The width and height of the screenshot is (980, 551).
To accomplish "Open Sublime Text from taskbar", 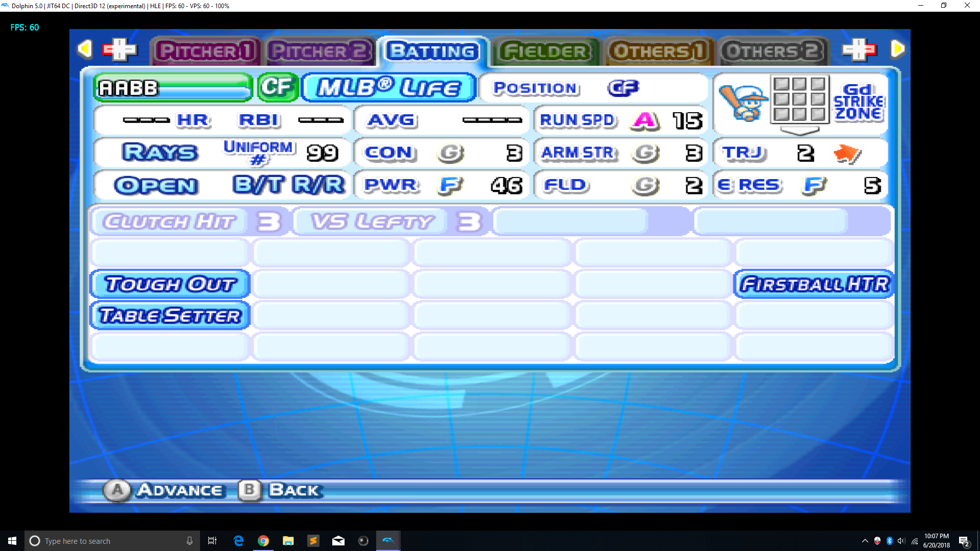I will click(x=313, y=541).
